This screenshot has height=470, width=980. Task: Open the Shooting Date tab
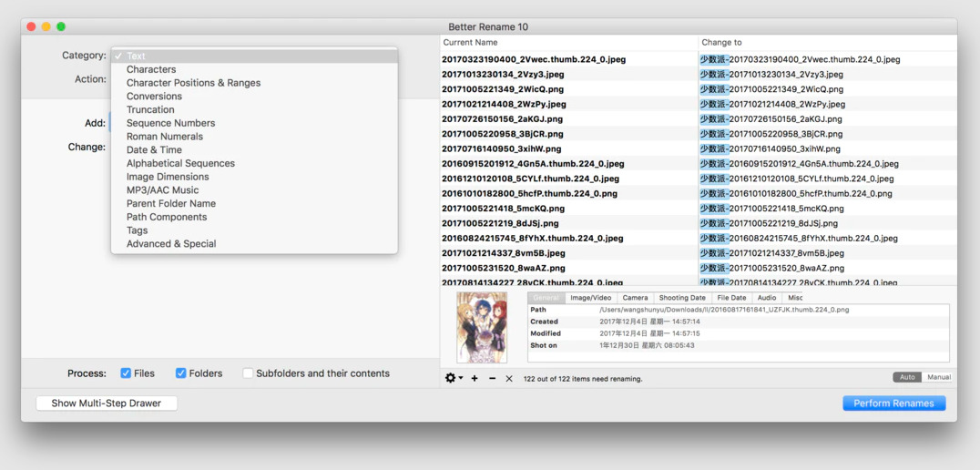tap(682, 298)
